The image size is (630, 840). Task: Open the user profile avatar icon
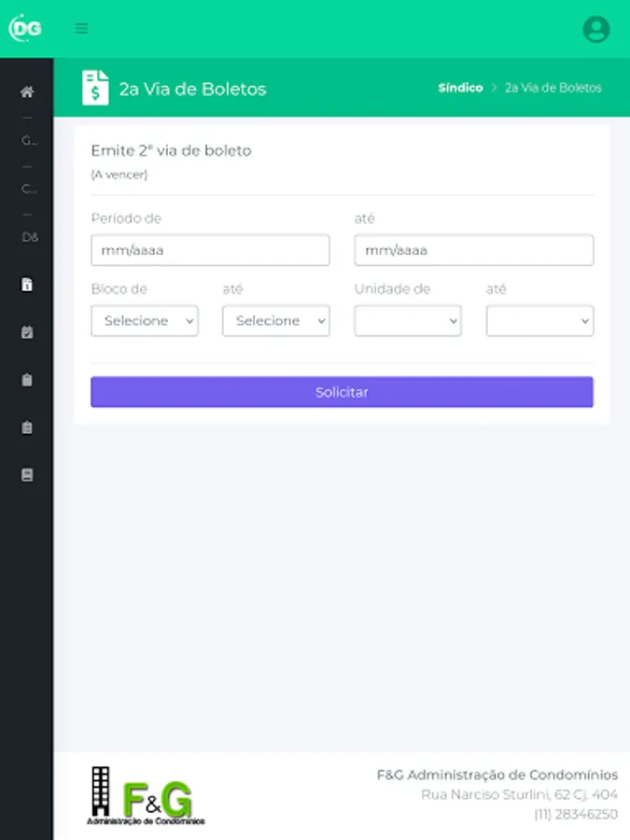pyautogui.click(x=595, y=29)
